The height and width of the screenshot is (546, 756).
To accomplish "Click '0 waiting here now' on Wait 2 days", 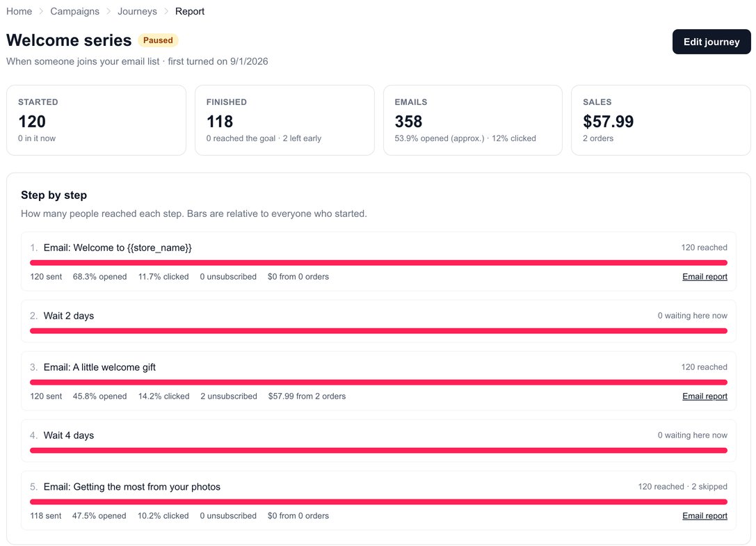I will point(692,316).
